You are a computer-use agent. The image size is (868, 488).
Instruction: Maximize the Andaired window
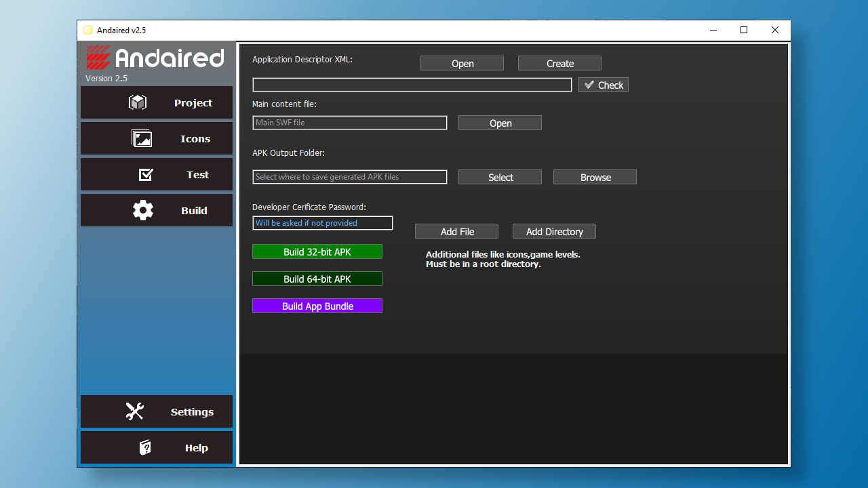[x=744, y=30]
